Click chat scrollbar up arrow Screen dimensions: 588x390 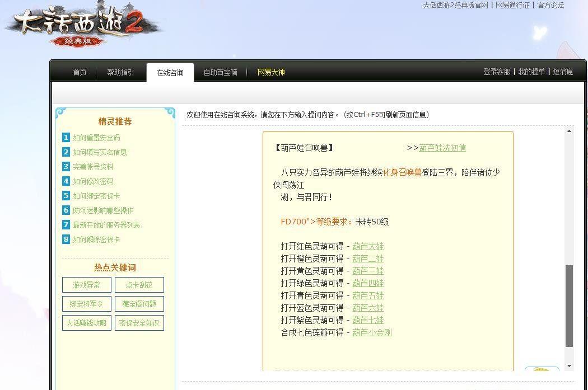coord(570,131)
